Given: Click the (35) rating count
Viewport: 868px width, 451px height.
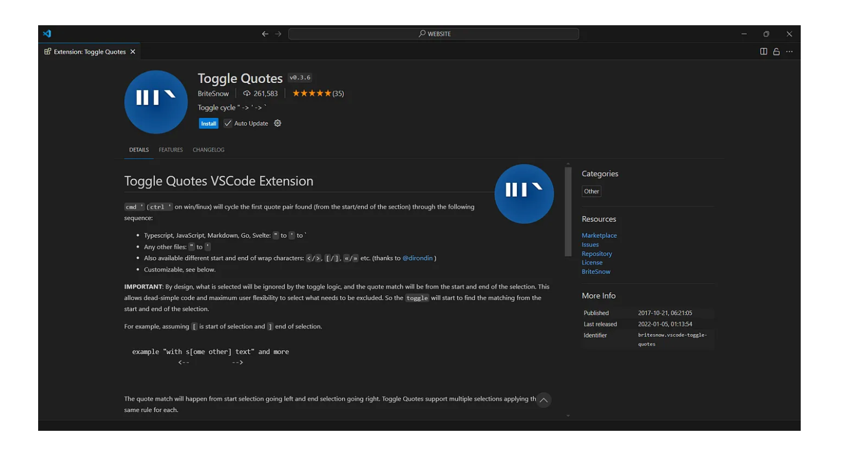Looking at the screenshot, I should click(338, 94).
